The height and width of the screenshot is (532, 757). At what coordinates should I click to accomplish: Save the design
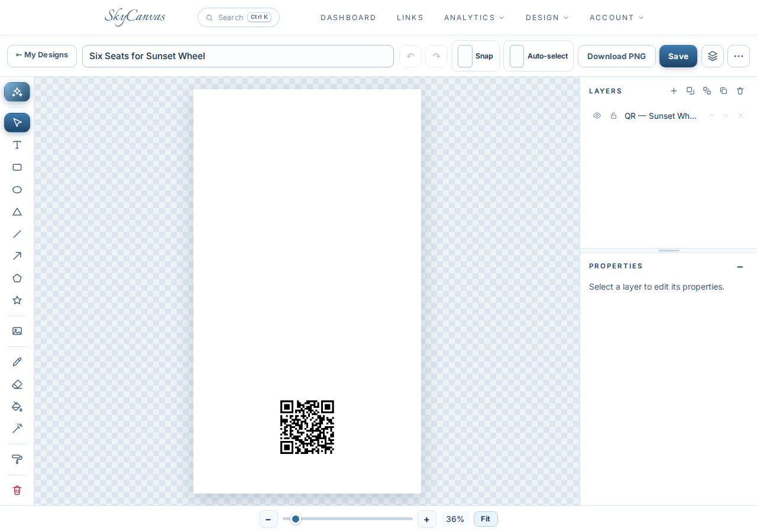click(x=678, y=56)
